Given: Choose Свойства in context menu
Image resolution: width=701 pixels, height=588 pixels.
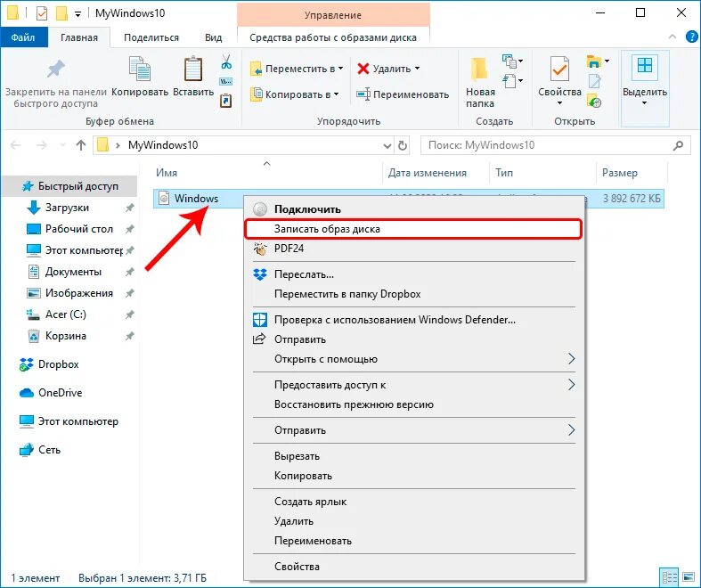Looking at the screenshot, I should [x=414, y=567].
